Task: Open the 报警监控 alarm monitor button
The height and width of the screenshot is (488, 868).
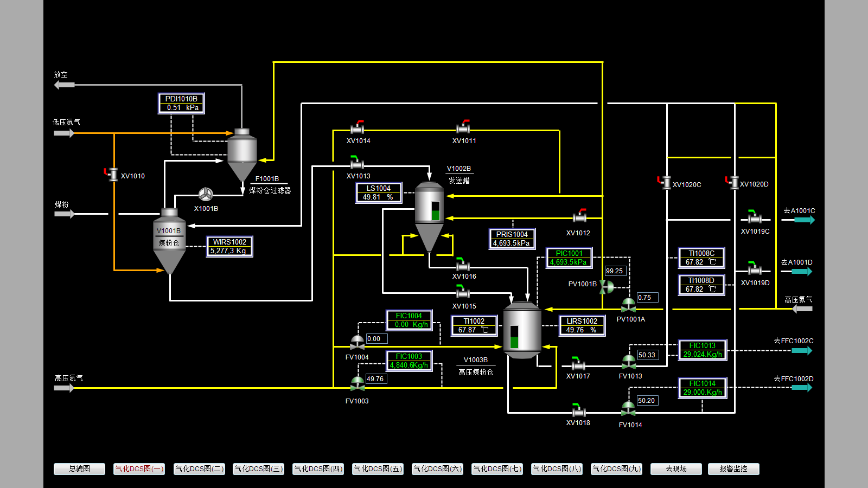Action: pyautogui.click(x=733, y=469)
